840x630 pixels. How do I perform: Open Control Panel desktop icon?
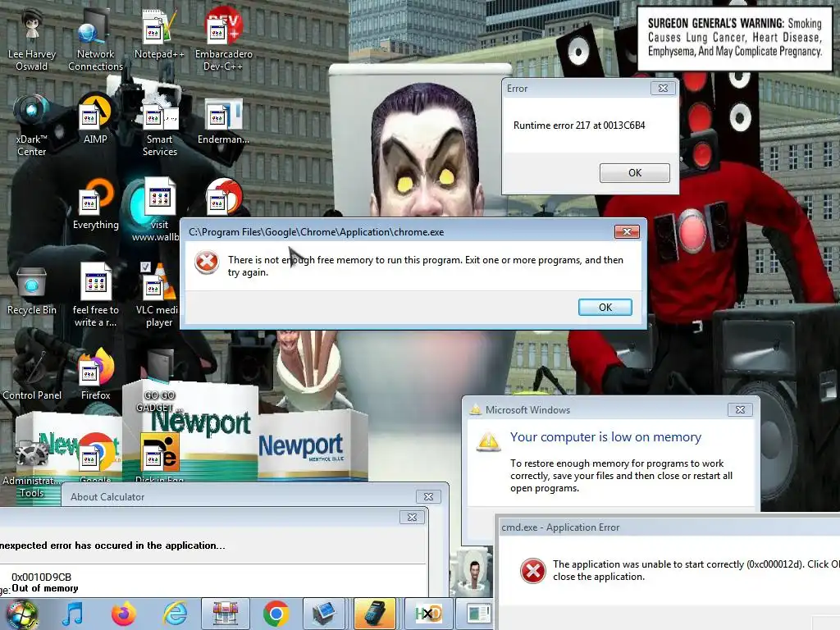[32, 375]
